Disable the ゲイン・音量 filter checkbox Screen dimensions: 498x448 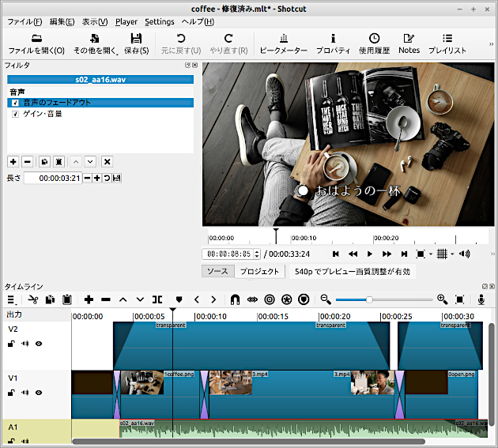15,114
